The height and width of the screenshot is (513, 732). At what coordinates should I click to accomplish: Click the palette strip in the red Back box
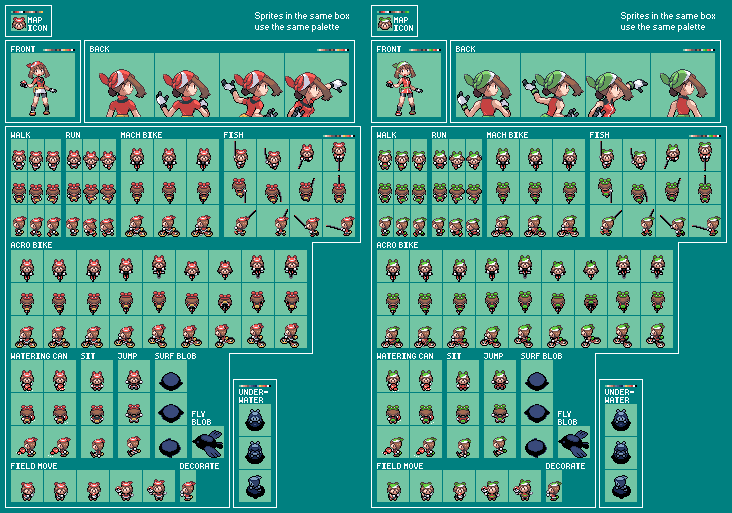coord(333,50)
